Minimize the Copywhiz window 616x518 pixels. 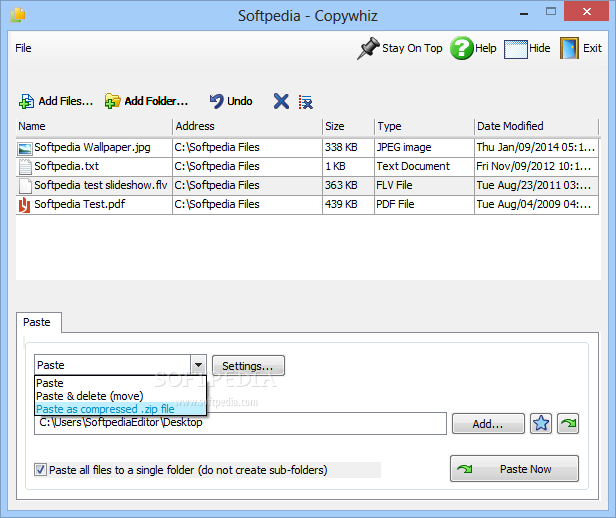(524, 12)
